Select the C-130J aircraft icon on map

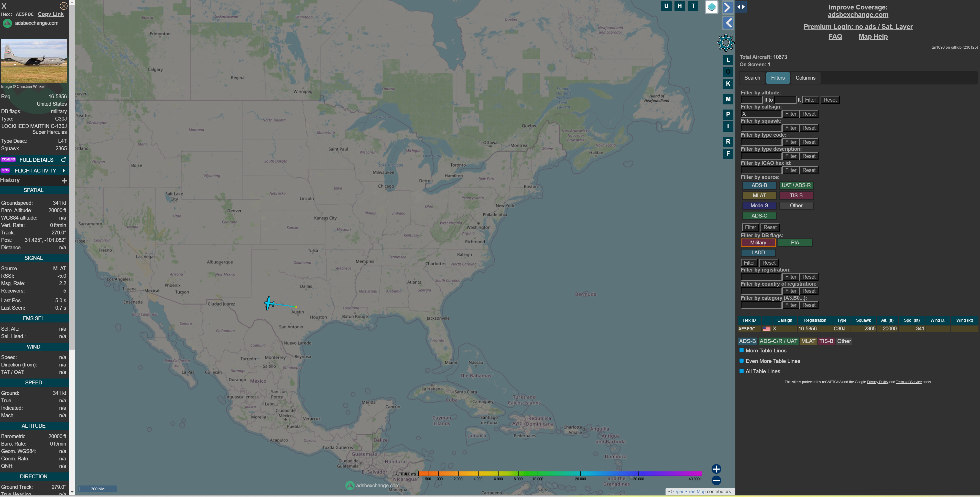click(269, 303)
